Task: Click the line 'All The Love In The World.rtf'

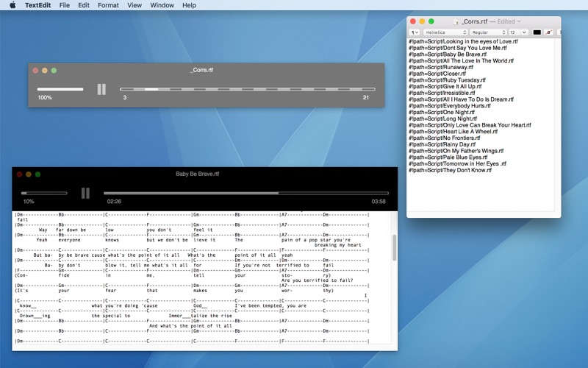Action: (461, 60)
